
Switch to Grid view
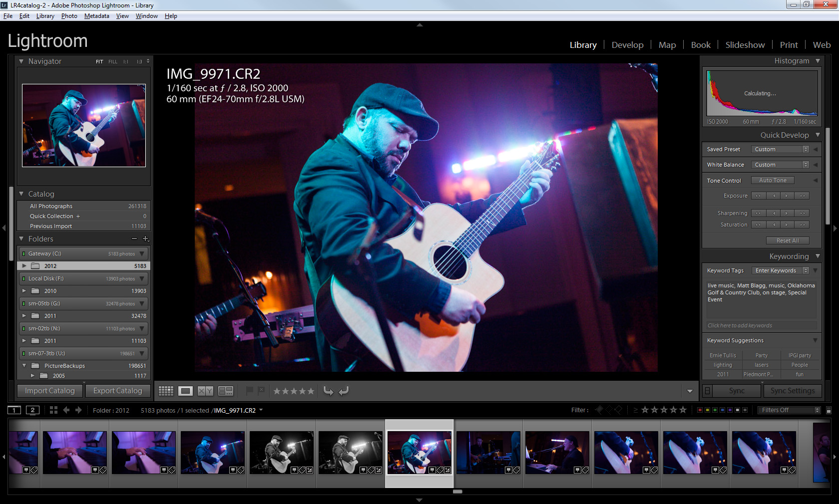[x=166, y=391]
